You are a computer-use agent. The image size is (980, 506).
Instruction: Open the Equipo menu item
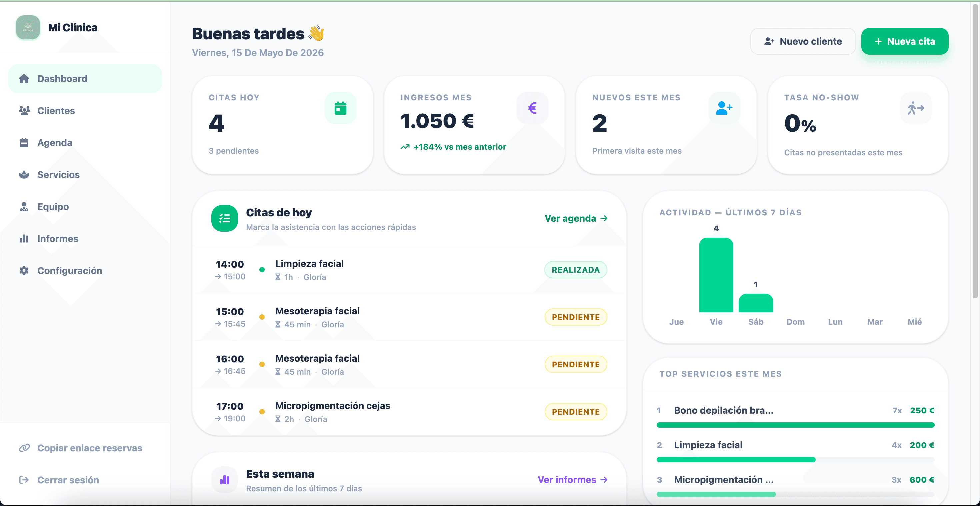85,207
